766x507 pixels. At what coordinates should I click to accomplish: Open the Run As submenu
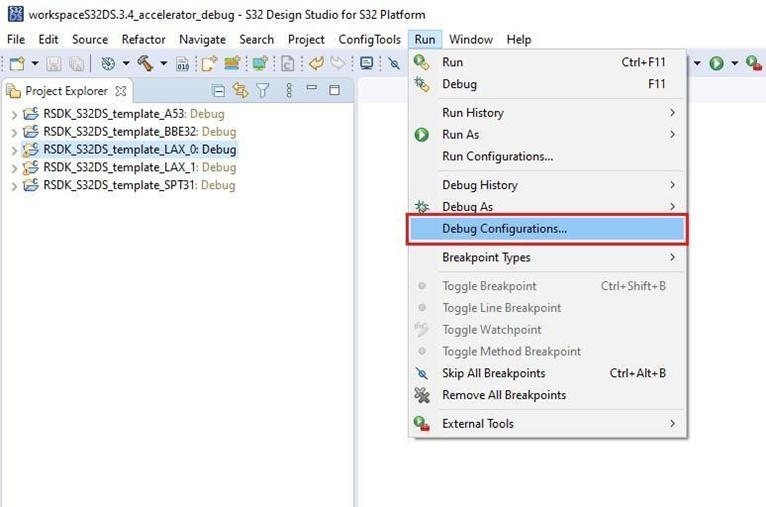[x=547, y=134]
